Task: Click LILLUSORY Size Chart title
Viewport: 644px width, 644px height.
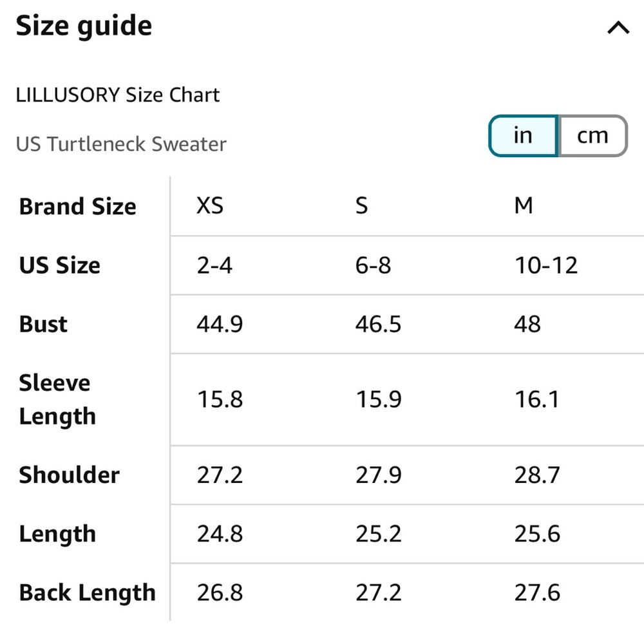Action: point(117,95)
